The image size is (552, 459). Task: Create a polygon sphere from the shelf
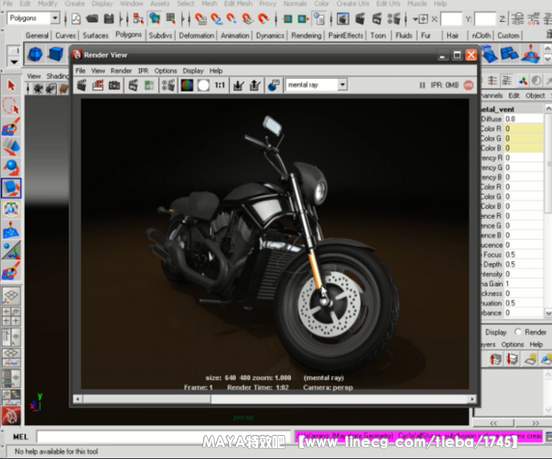(x=35, y=54)
